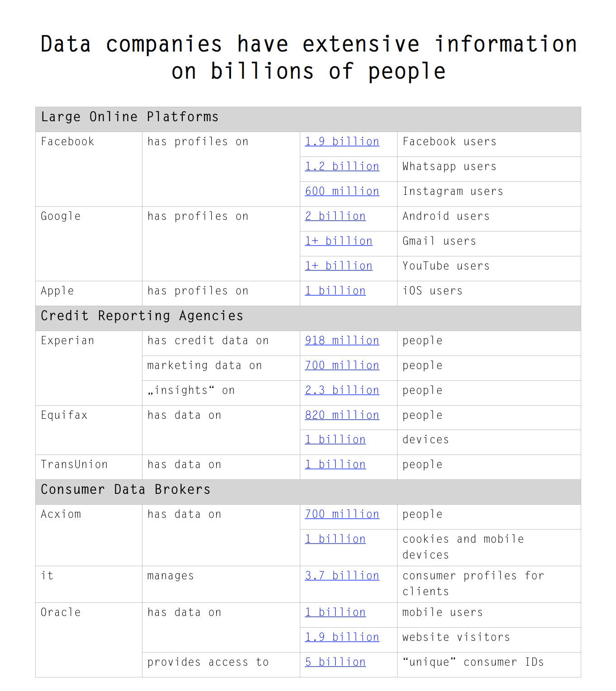The height and width of the screenshot is (691, 616).
Task: Open Equifax's 820 million people link
Action: (x=342, y=416)
